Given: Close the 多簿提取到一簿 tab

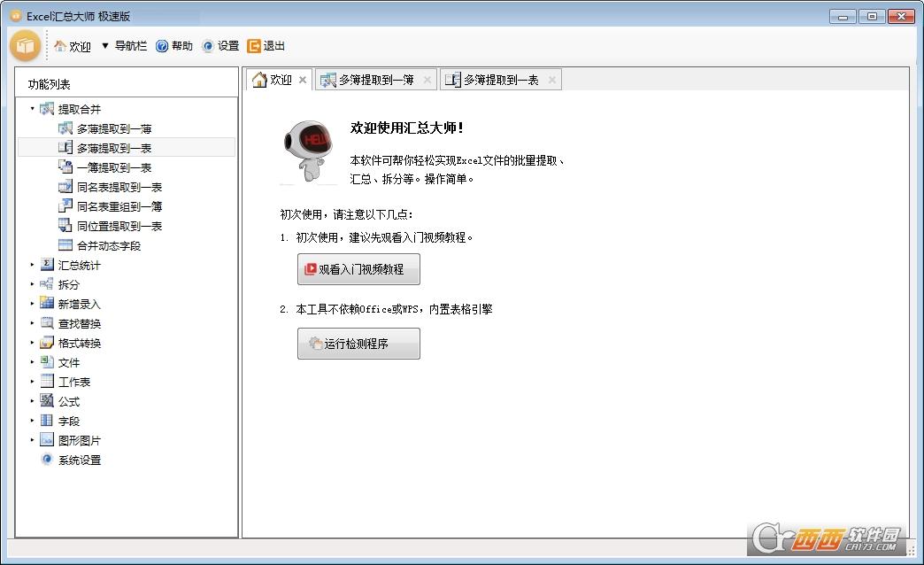Looking at the screenshot, I should 427,80.
